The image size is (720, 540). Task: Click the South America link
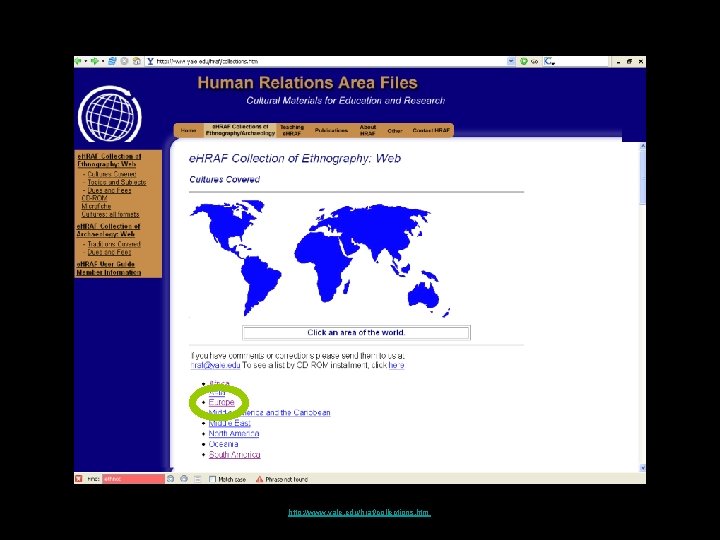234,455
